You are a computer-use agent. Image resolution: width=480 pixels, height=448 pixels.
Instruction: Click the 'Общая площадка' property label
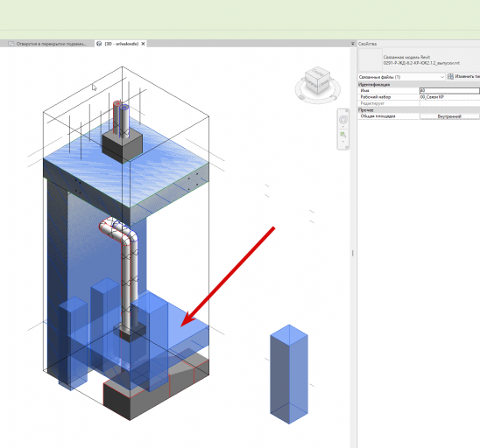pyautogui.click(x=378, y=116)
